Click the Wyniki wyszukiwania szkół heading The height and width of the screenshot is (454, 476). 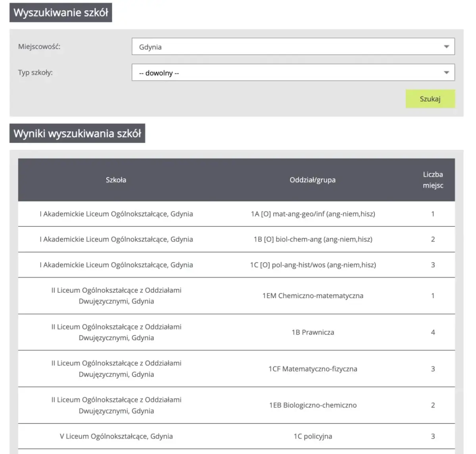point(77,134)
